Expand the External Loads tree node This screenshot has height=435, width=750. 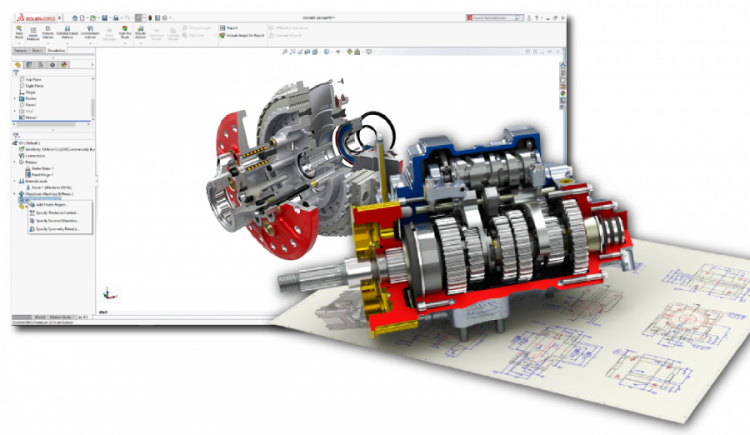[16, 180]
